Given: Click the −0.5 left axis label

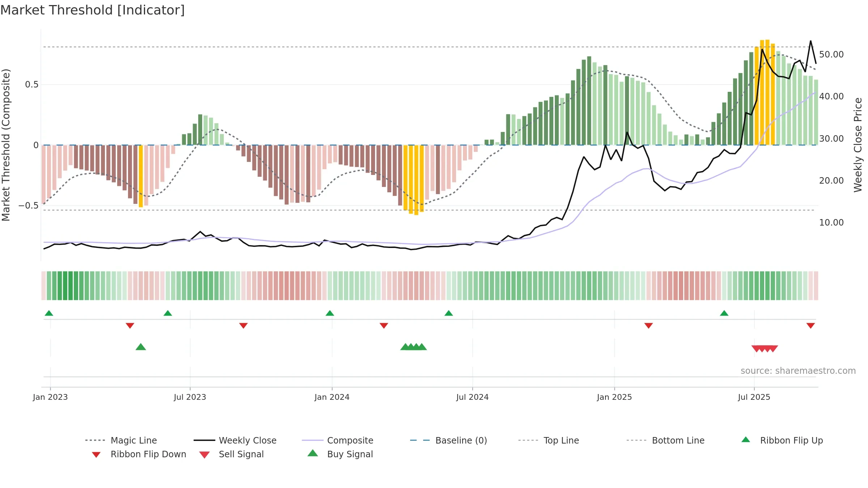Looking at the screenshot, I should (29, 205).
